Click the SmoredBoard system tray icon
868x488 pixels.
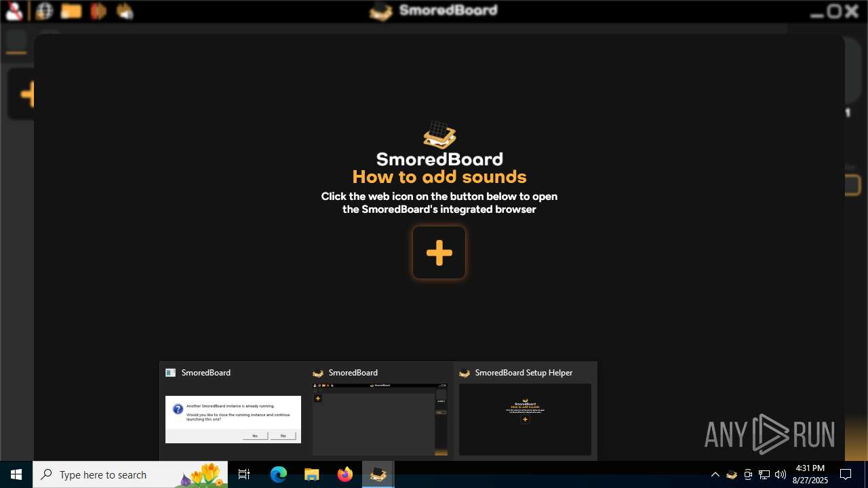tap(731, 474)
